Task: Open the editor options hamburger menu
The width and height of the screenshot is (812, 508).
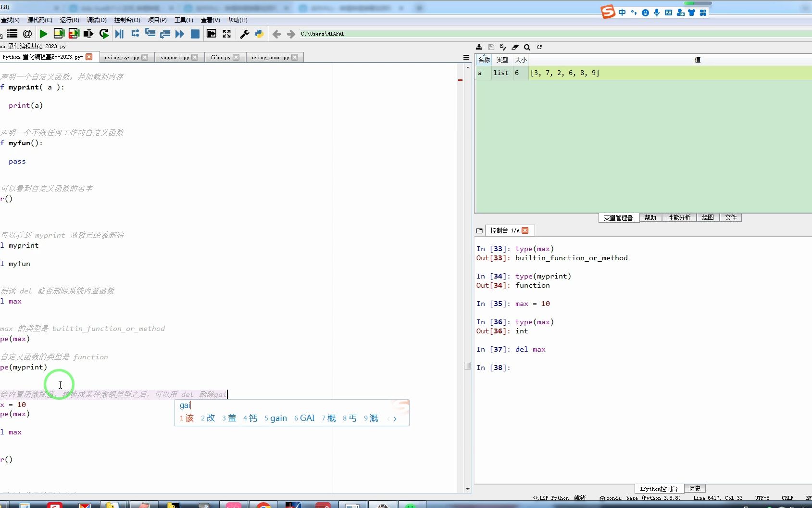Action: point(466,57)
